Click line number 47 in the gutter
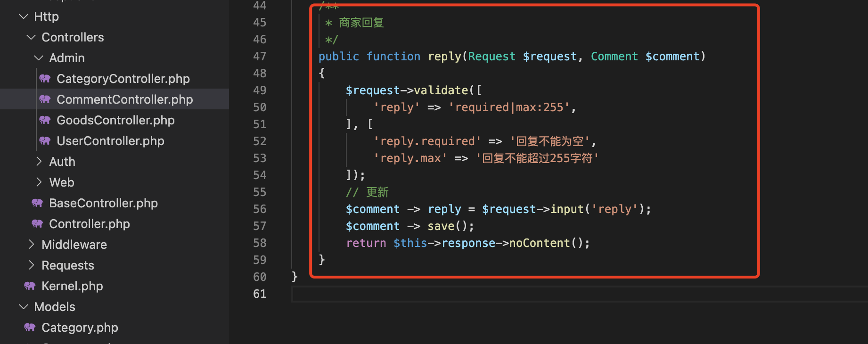Image resolution: width=868 pixels, height=344 pixels. point(260,57)
